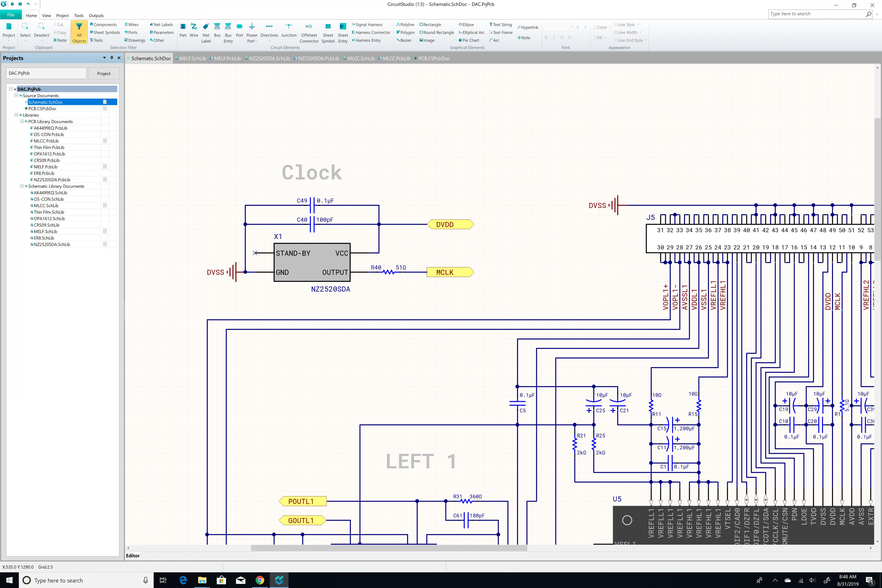Click the Deselect tool icon
This screenshot has width=882, height=588.
coord(42,27)
